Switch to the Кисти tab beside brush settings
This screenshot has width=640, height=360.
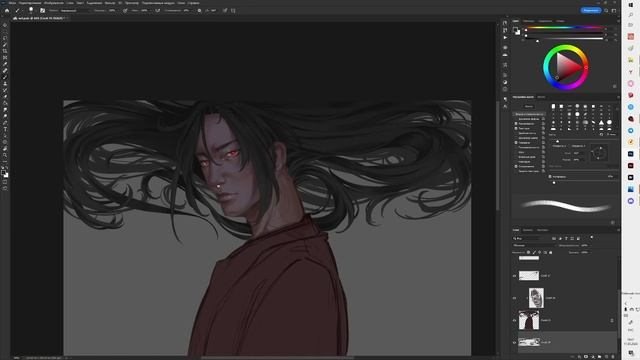(x=541, y=97)
